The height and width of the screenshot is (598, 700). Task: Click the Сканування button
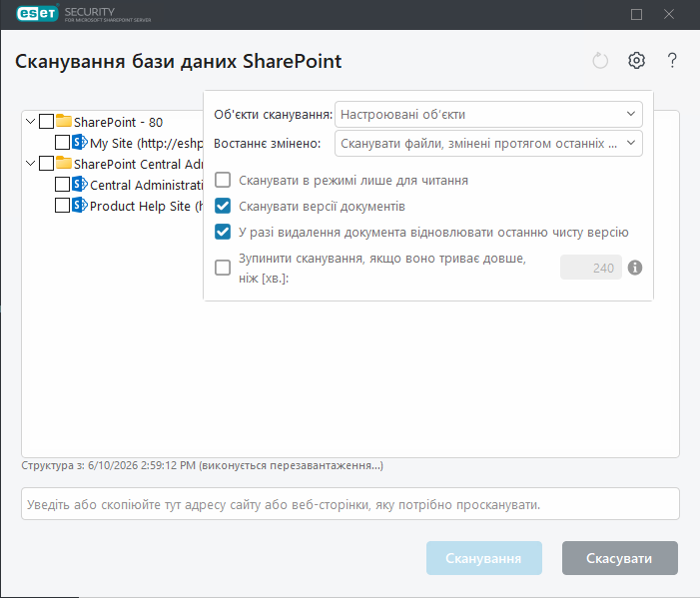point(484,558)
